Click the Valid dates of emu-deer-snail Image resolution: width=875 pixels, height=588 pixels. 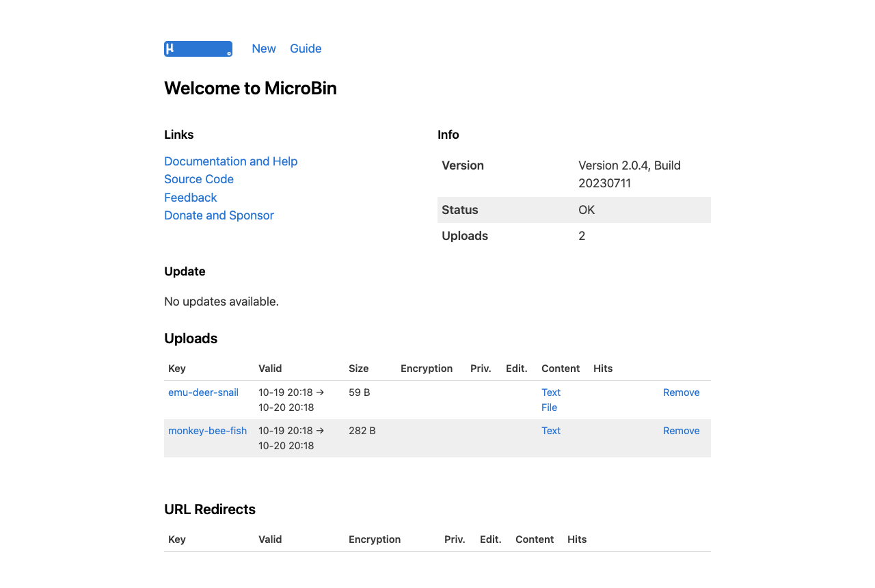click(291, 400)
